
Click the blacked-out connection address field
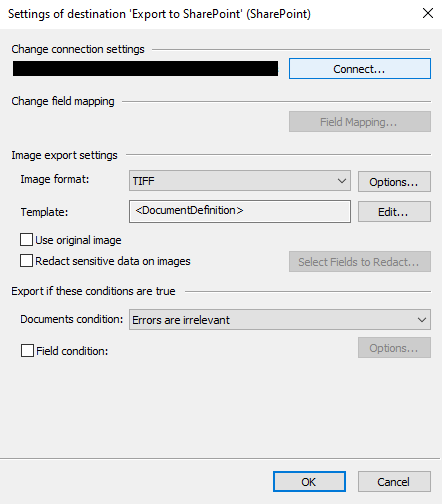(x=145, y=68)
